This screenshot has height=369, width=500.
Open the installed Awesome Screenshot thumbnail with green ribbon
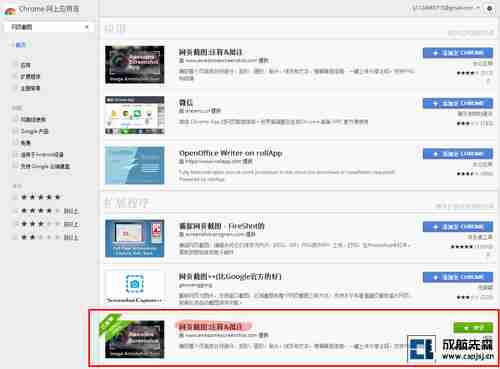point(135,339)
